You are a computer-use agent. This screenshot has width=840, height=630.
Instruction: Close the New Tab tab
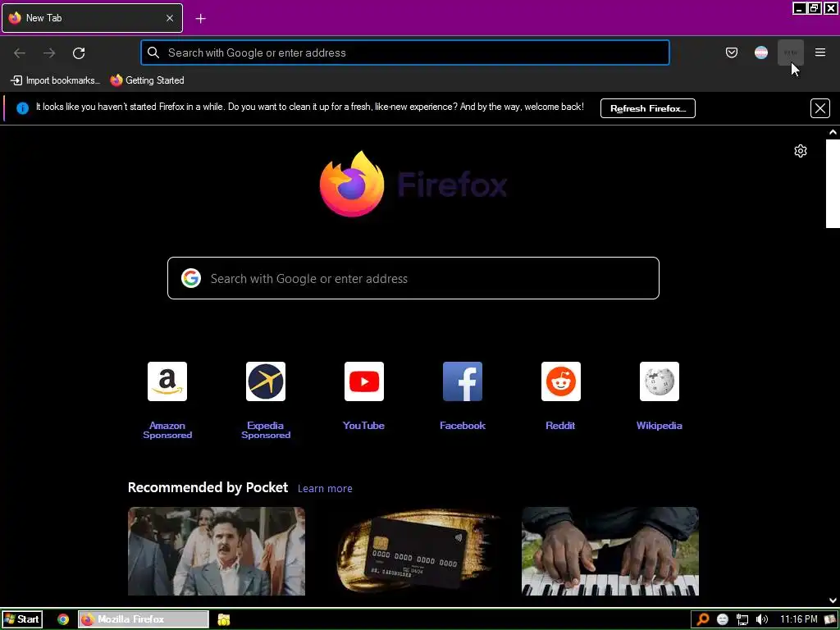click(x=169, y=18)
